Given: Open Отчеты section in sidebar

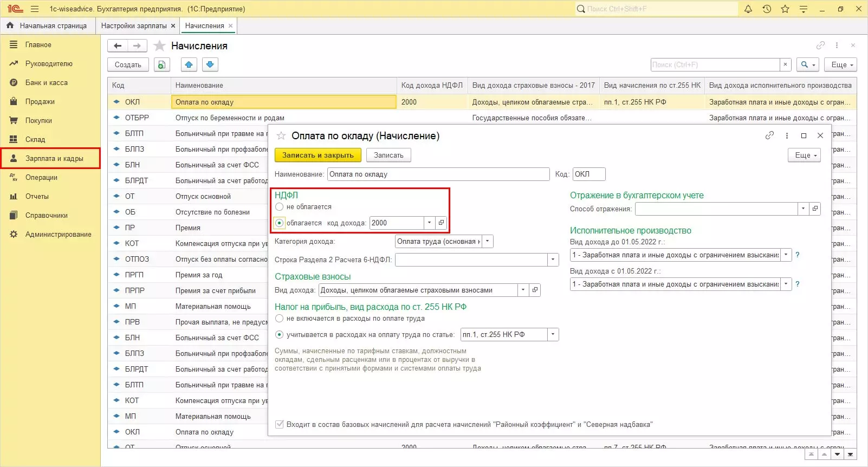Looking at the screenshot, I should tap(50, 197).
